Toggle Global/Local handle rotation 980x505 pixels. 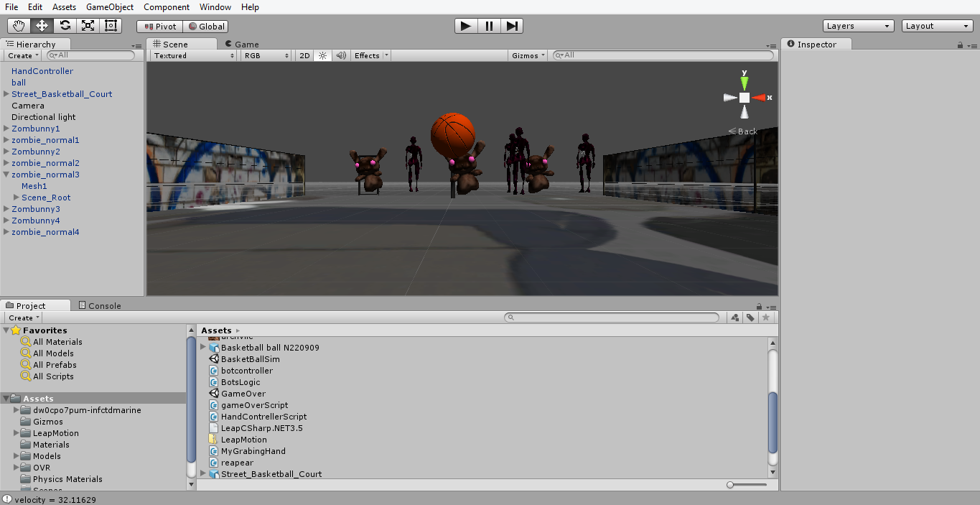click(206, 27)
